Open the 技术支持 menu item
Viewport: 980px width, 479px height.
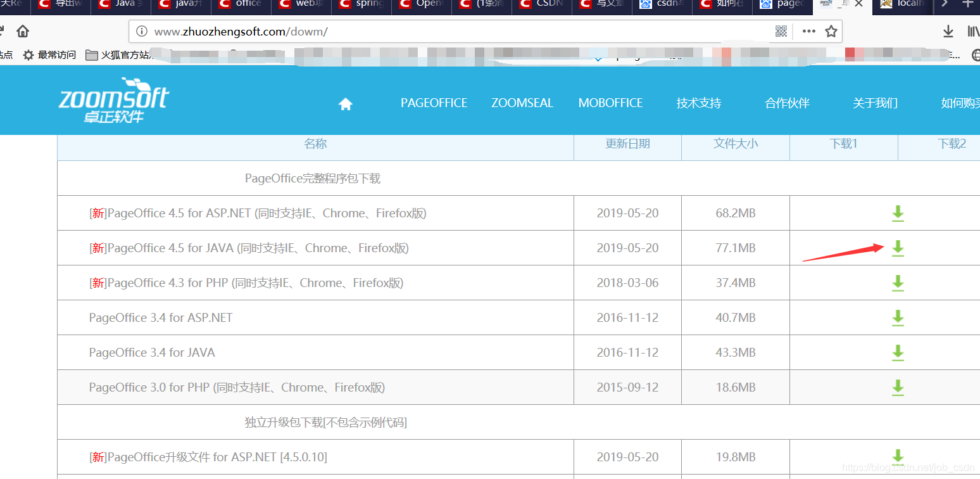pos(699,103)
